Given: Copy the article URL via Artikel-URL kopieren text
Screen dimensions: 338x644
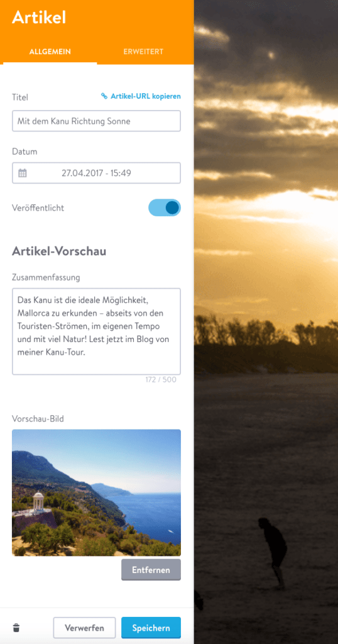Looking at the screenshot, I should (146, 96).
